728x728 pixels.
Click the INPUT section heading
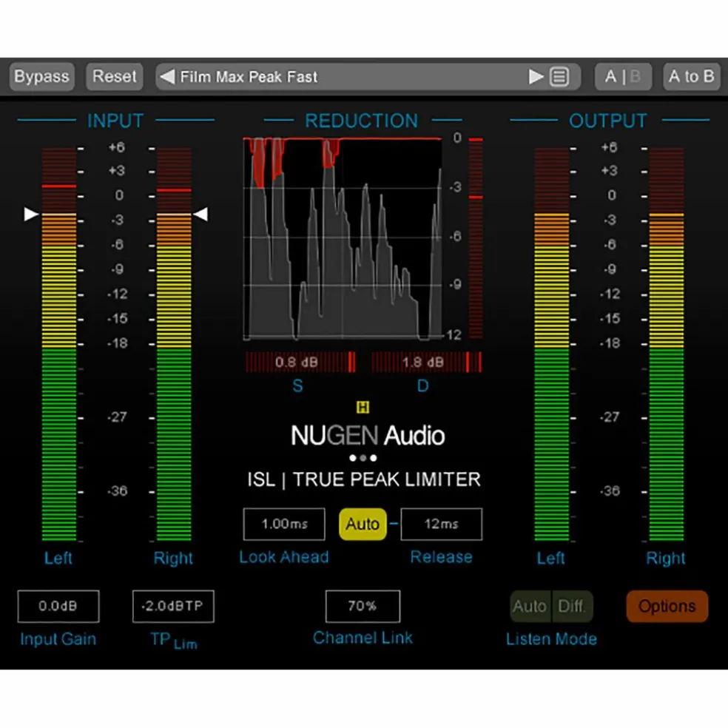[x=115, y=121]
